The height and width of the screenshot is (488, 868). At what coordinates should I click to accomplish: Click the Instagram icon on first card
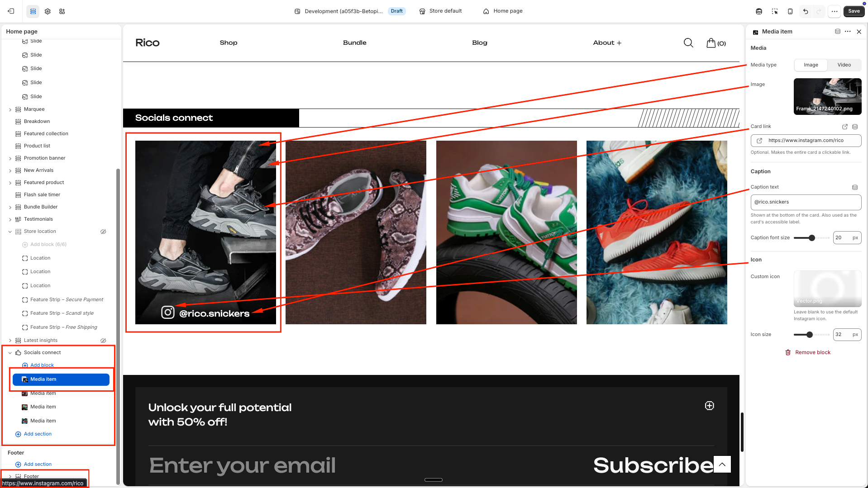(168, 313)
